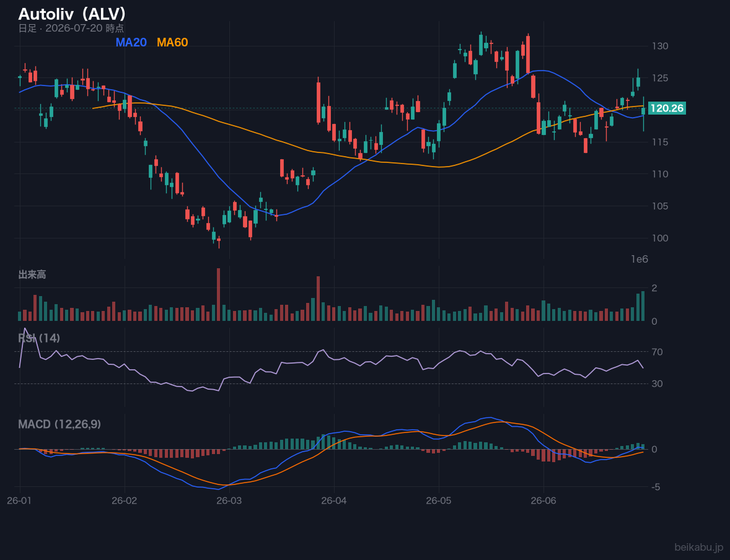Image resolution: width=730 pixels, height=560 pixels.
Task: Click the MACD (12,26,9) panel label
Action: tap(59, 424)
